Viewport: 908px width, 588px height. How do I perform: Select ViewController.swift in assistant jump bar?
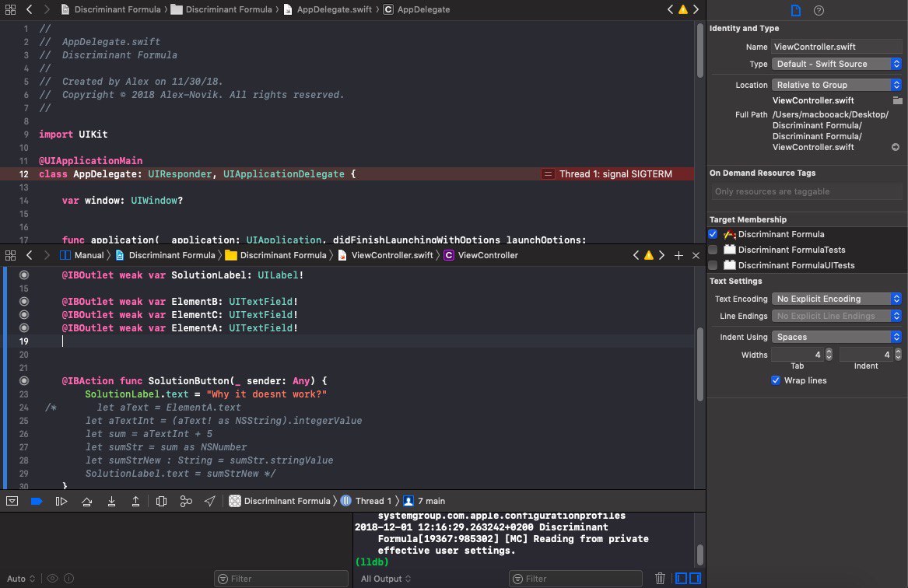pyautogui.click(x=386, y=255)
